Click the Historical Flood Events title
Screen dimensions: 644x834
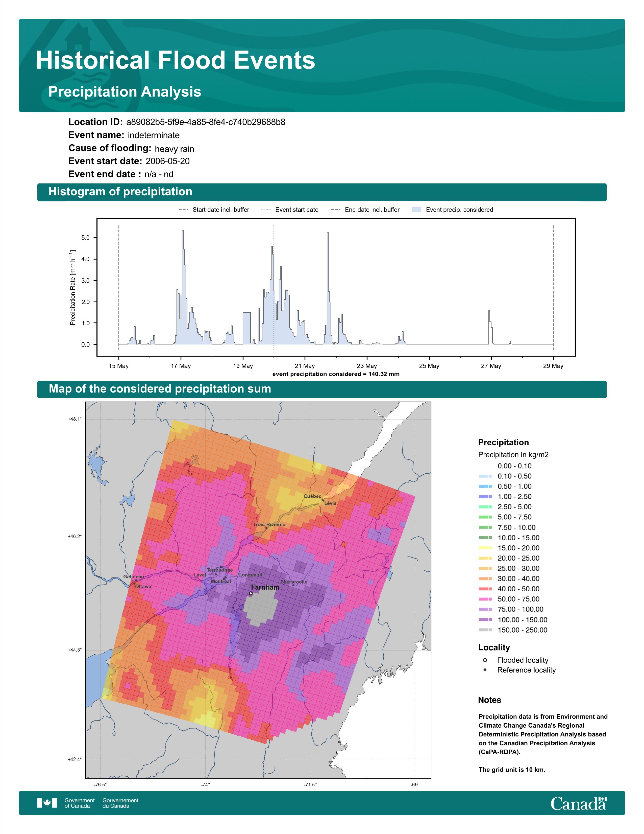coord(176,60)
